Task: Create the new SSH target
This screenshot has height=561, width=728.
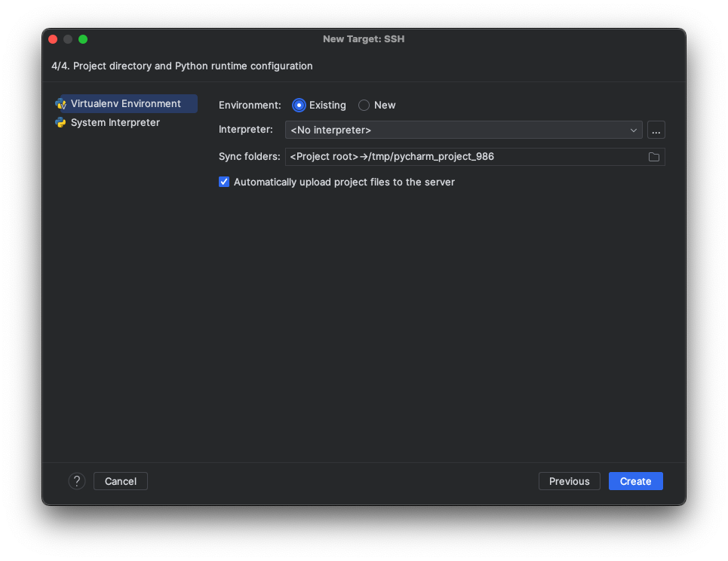Action: [635, 481]
